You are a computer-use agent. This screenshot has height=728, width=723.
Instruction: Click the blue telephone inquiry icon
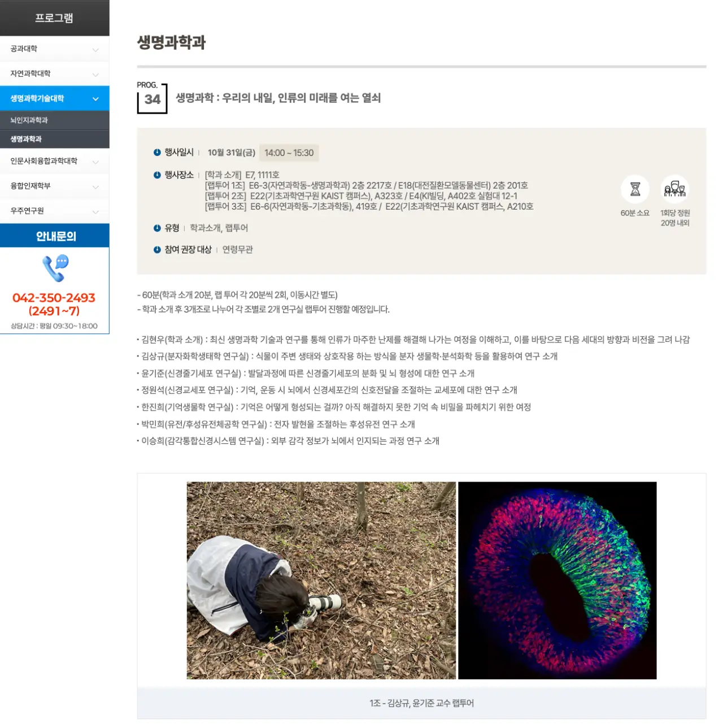(55, 268)
